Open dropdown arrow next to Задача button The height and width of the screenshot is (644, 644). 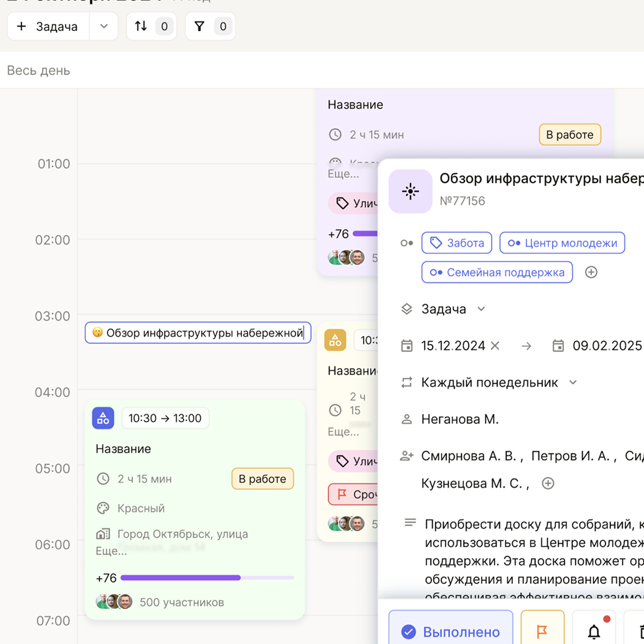coord(104,26)
